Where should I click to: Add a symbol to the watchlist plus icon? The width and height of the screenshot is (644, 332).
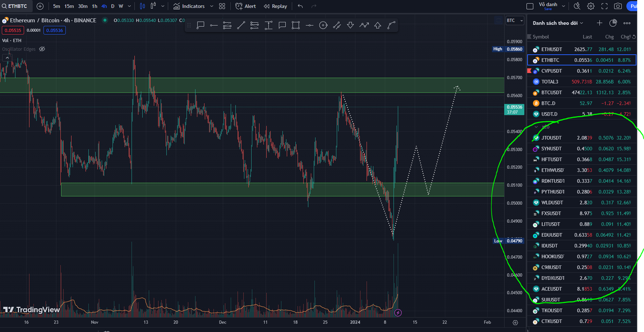click(600, 23)
